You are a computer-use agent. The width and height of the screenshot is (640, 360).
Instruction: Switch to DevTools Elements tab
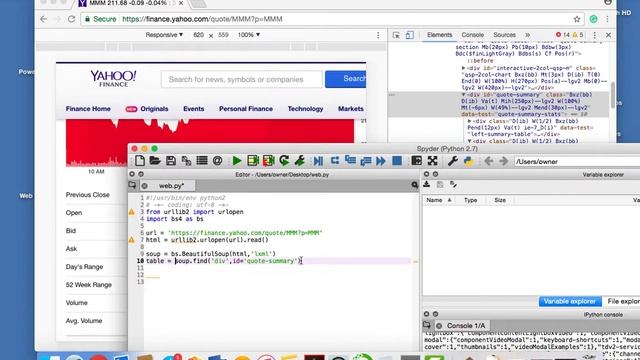click(x=440, y=35)
